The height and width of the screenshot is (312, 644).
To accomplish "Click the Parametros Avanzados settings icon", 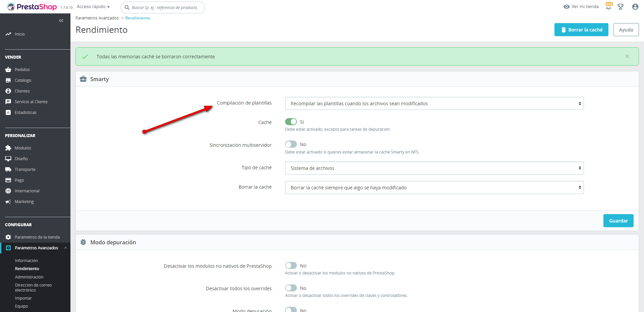I will coord(8,248).
